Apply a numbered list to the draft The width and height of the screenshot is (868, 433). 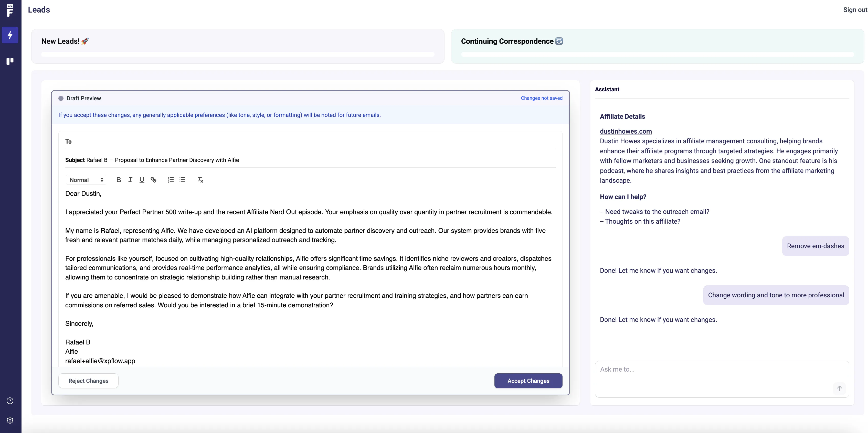click(171, 180)
